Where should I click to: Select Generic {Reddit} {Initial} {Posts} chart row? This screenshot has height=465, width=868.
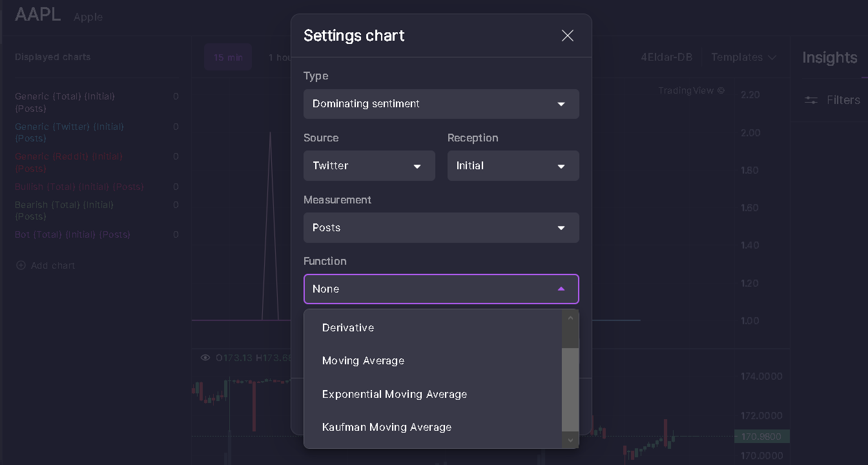coord(97,162)
